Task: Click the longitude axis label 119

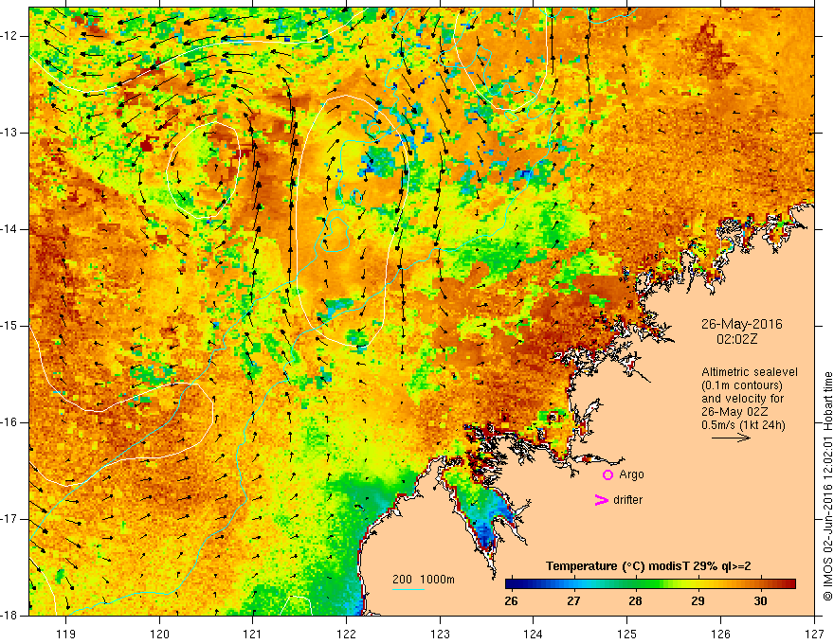Action: pos(66,634)
